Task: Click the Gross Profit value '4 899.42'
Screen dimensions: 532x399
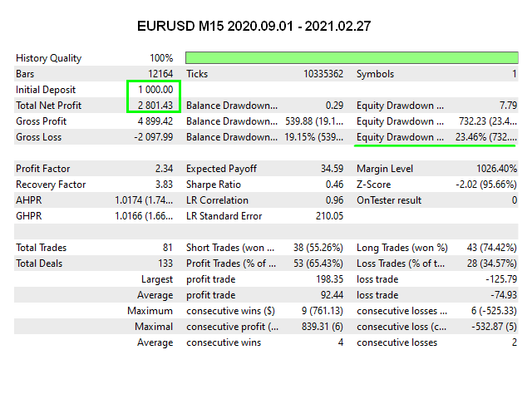Action: 155,121
